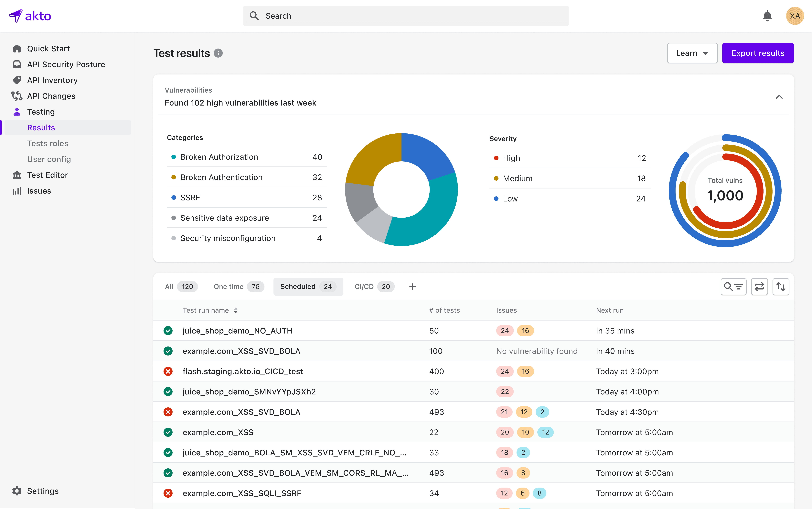Click the Export results button
The height and width of the screenshot is (509, 812).
coord(758,53)
